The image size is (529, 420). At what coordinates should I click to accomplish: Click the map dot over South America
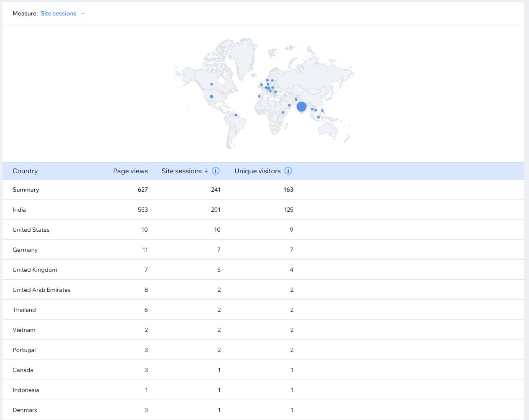236,115
